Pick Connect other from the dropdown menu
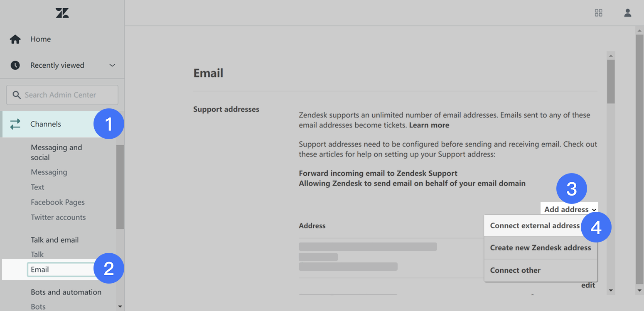The image size is (644, 311). click(515, 270)
